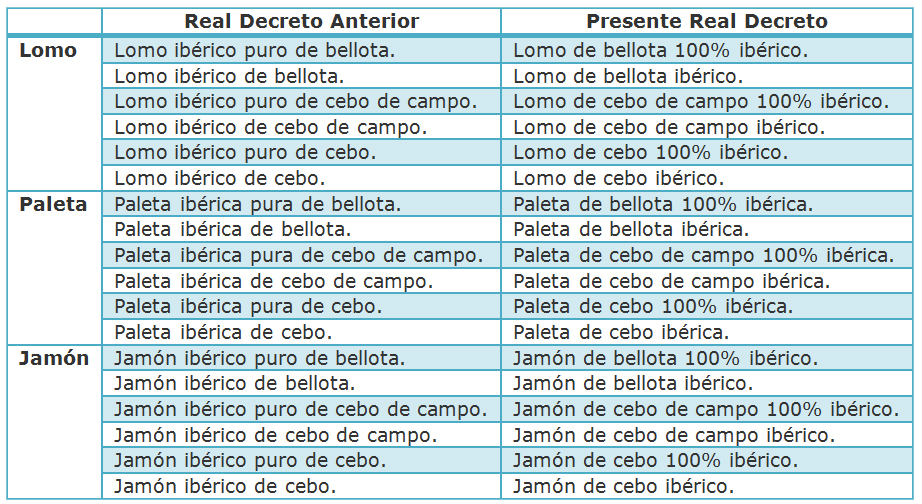Select cell "Paleta de cebo de campo 100% ibérica."
The height and width of the screenshot is (504, 922).
pos(704,255)
